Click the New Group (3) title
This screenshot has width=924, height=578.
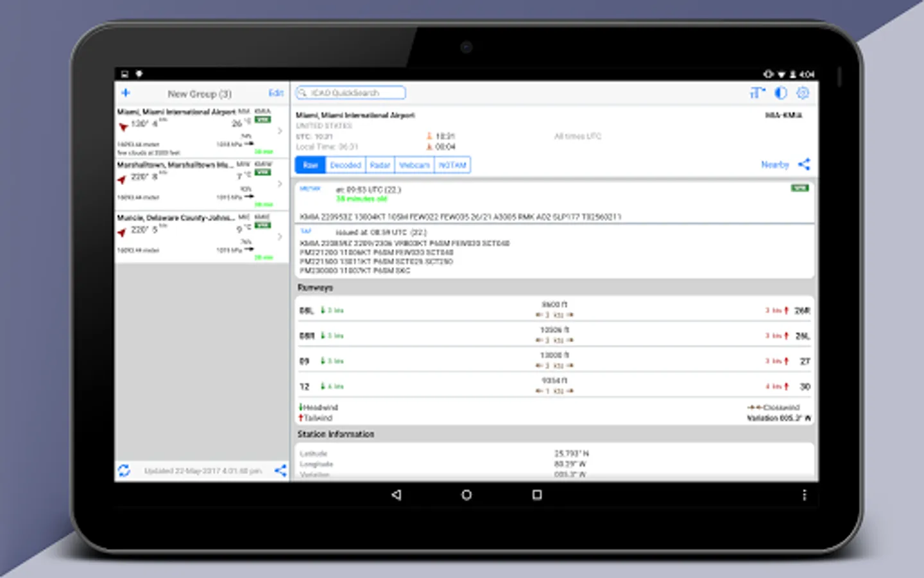tap(200, 94)
